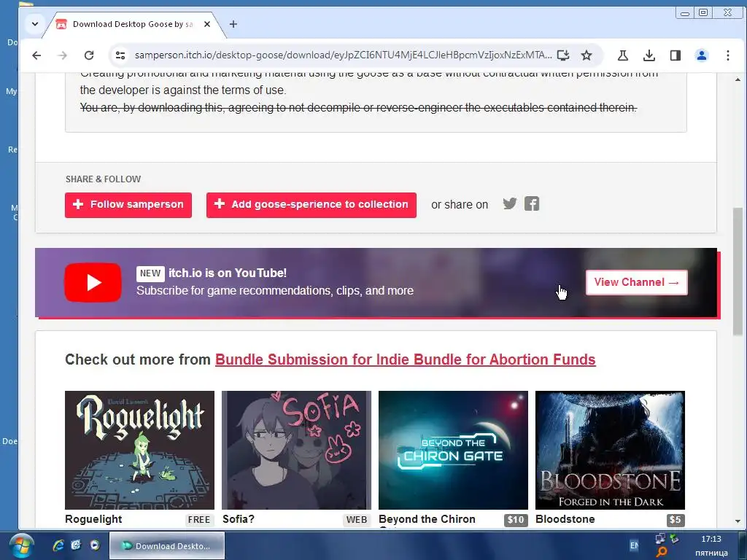Follow samperson button

128,205
